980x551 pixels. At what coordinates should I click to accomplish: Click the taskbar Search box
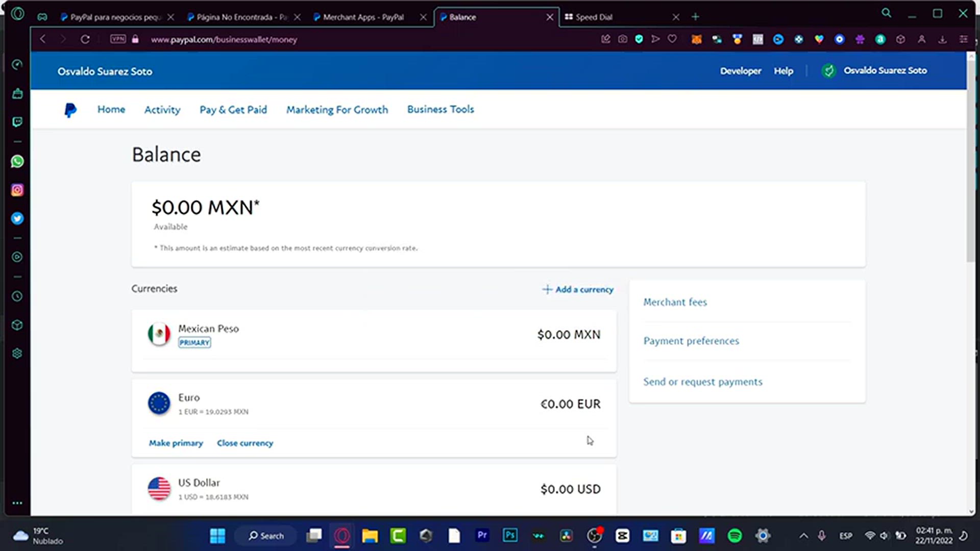pyautogui.click(x=266, y=536)
